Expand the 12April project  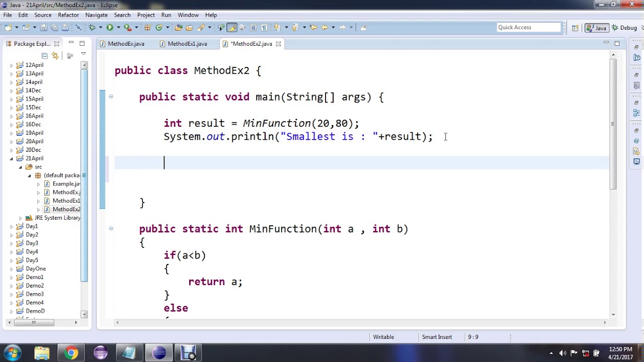coord(12,65)
